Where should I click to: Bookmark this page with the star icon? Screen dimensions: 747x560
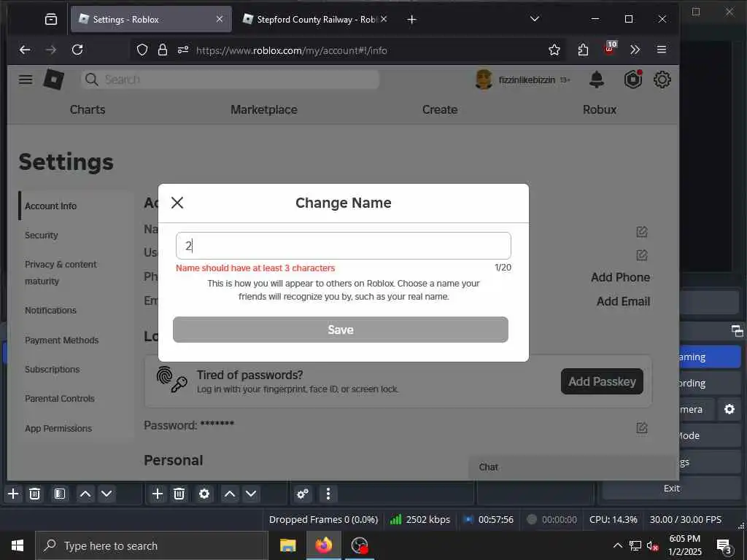click(554, 50)
